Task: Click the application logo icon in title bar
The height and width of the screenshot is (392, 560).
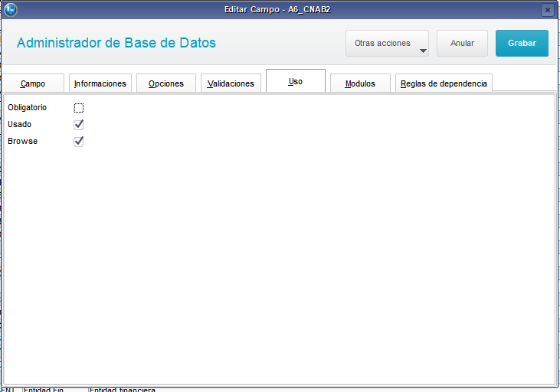Action: point(11,10)
